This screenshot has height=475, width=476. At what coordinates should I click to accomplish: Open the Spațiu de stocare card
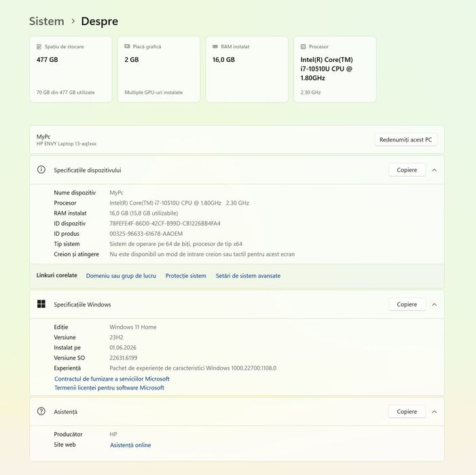tap(71, 69)
